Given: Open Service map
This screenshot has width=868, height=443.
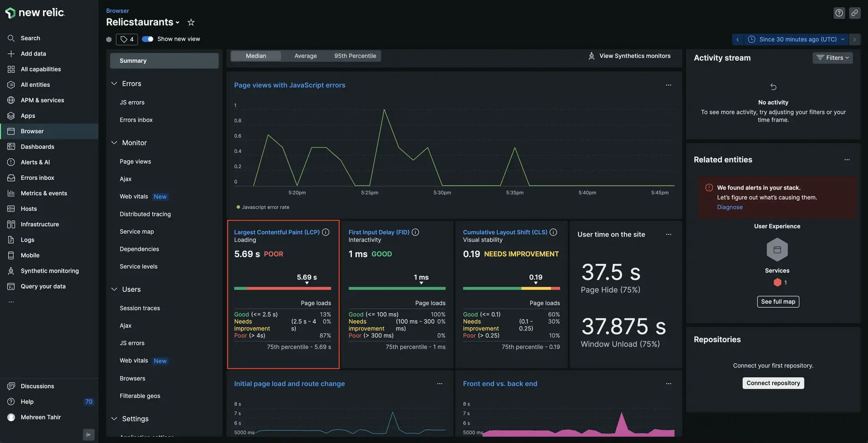Looking at the screenshot, I should click(x=137, y=231).
